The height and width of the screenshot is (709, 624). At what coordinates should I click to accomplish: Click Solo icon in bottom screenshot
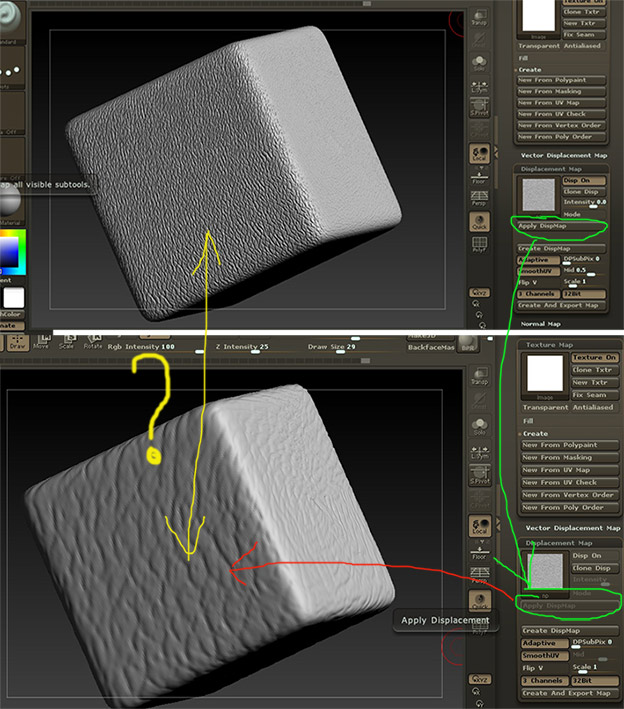(479, 427)
